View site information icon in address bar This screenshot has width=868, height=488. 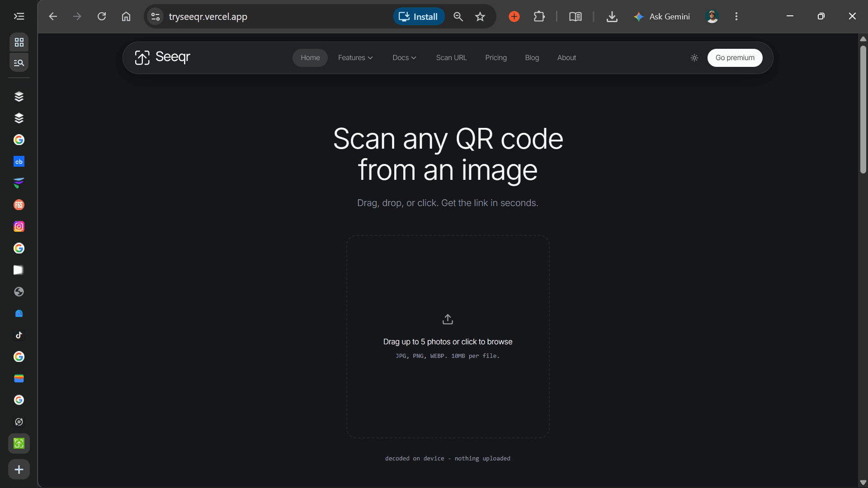coord(156,17)
